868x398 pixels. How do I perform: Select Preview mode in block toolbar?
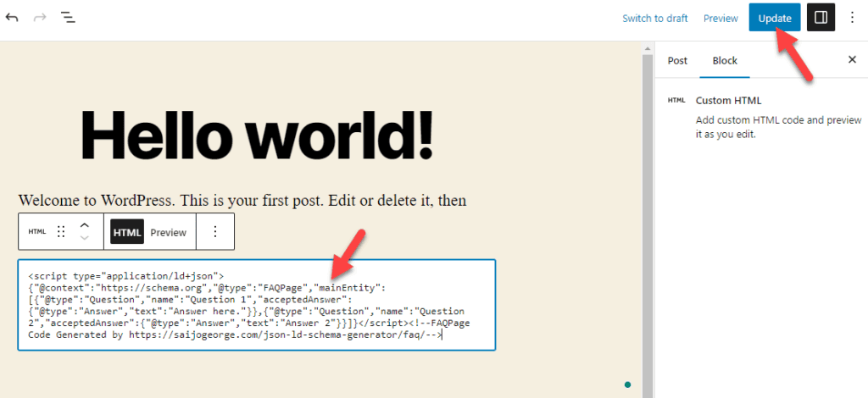click(x=169, y=232)
